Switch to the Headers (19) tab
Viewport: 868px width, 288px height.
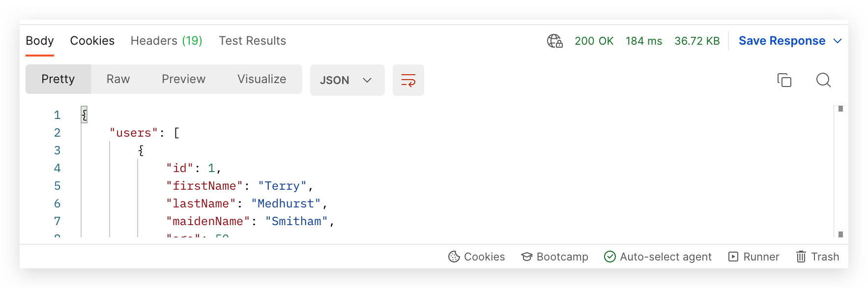[166, 41]
